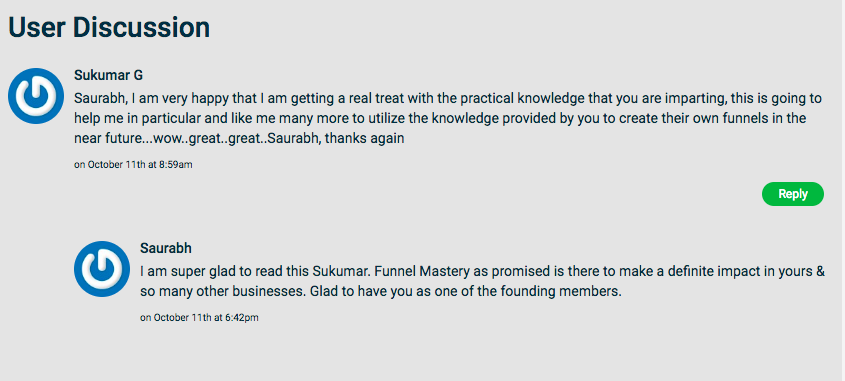Viewport: 845px width, 381px height.
Task: Click the 'help me in particular' comment line
Action: pos(440,119)
